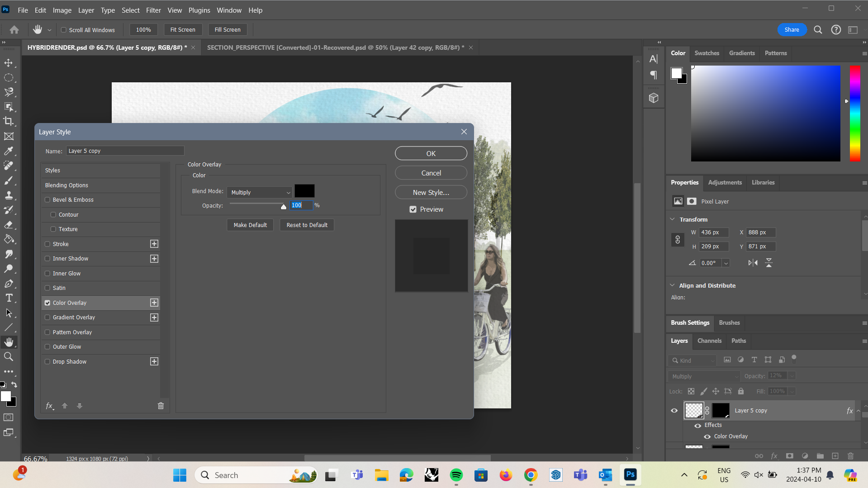868x488 pixels.
Task: Open the 3D Material panel icon
Action: point(653,97)
